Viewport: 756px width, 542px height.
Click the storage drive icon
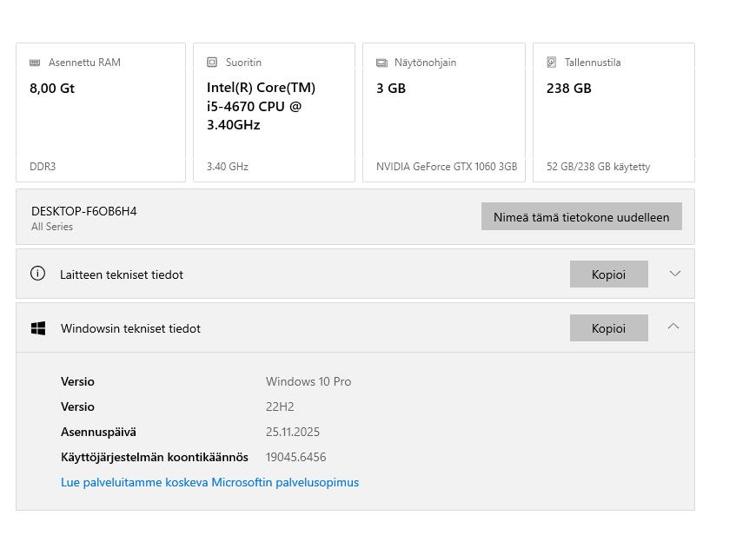point(552,63)
